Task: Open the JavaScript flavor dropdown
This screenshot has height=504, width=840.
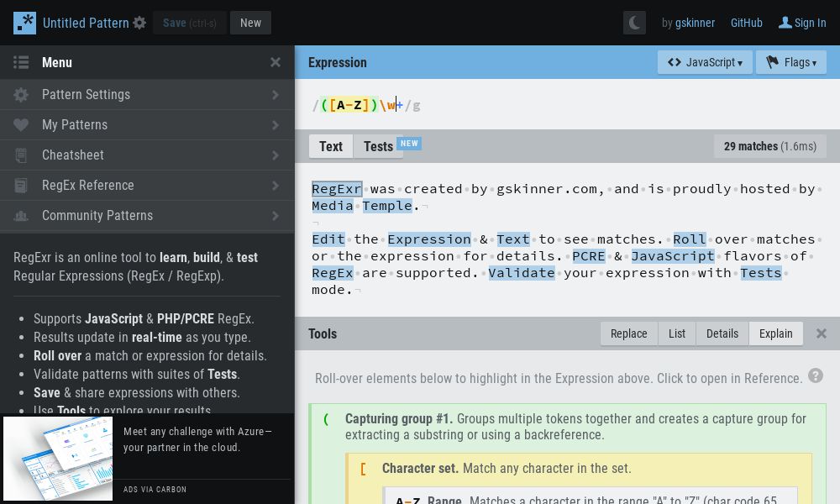Action: (x=705, y=63)
